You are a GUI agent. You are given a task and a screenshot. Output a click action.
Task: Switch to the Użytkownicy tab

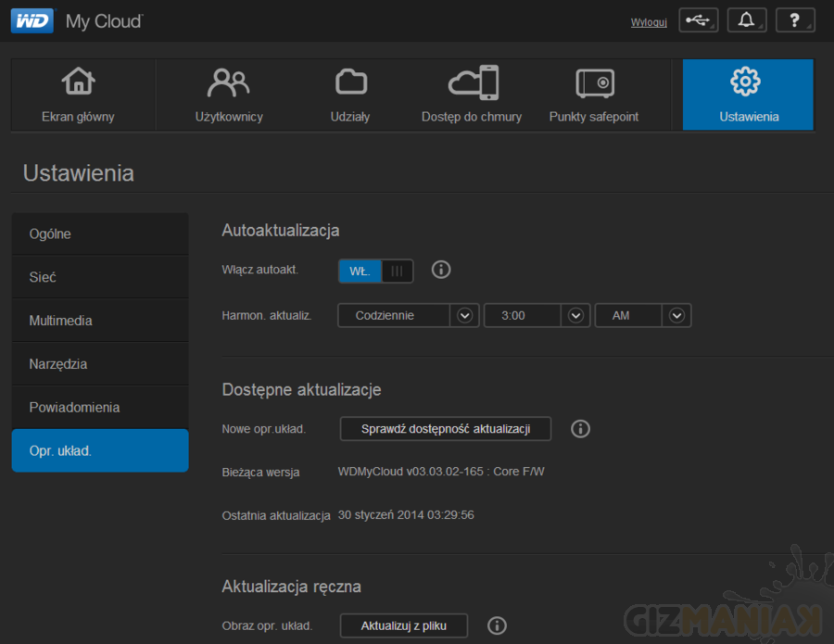pos(229,95)
